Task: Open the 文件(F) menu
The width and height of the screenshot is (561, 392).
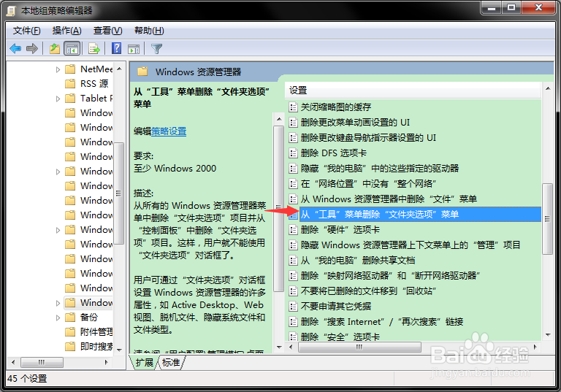Action: pos(27,31)
